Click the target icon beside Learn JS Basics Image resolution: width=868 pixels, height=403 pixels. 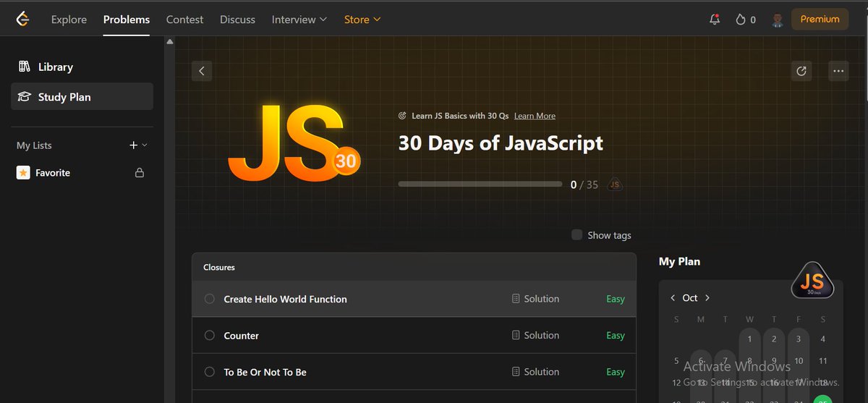(403, 116)
